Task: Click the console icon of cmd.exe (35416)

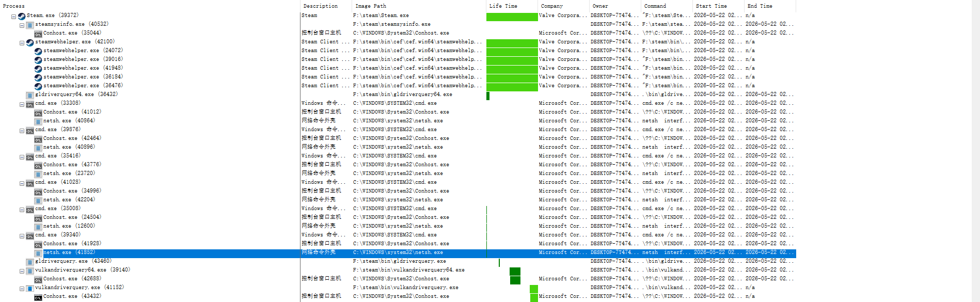Action: click(30, 156)
